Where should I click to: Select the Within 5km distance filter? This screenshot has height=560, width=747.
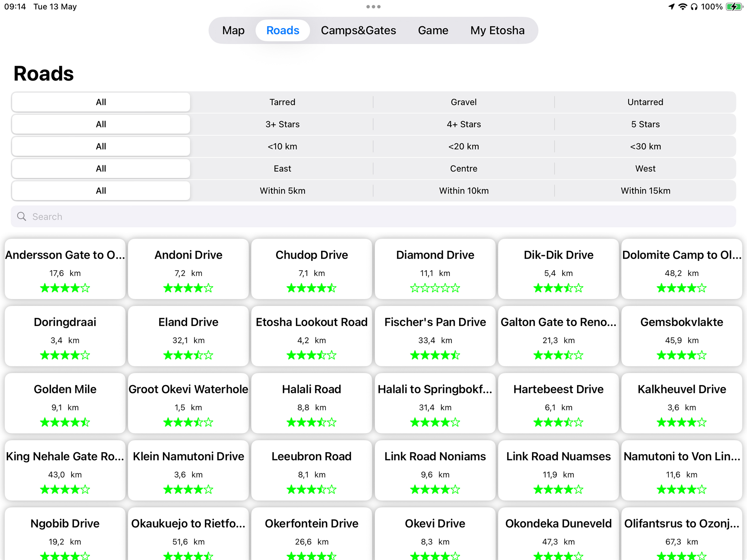point(282,191)
